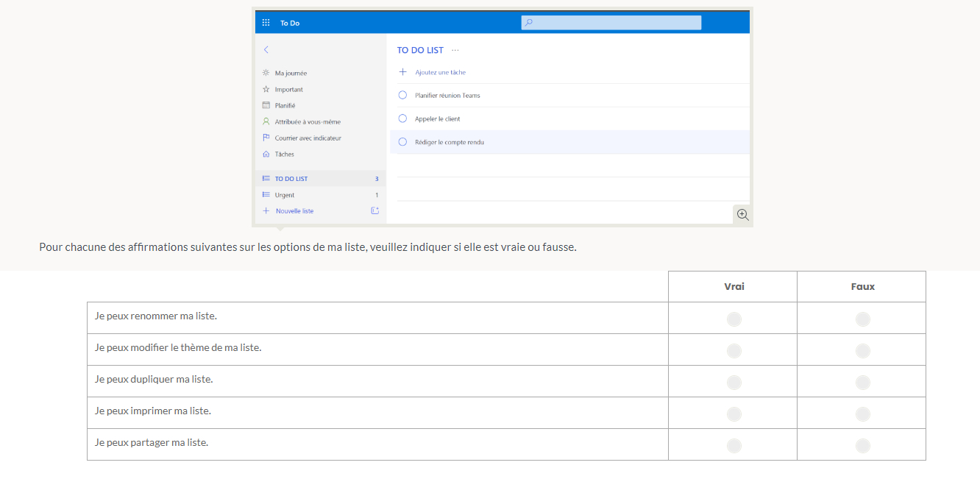Click the star icon next to Important
The image size is (980, 479).
pyautogui.click(x=266, y=89)
